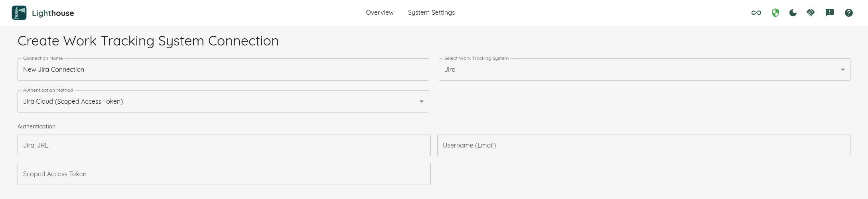Click the infinity loop icon in header
The width and height of the screenshot is (868, 199).
[x=756, y=13]
